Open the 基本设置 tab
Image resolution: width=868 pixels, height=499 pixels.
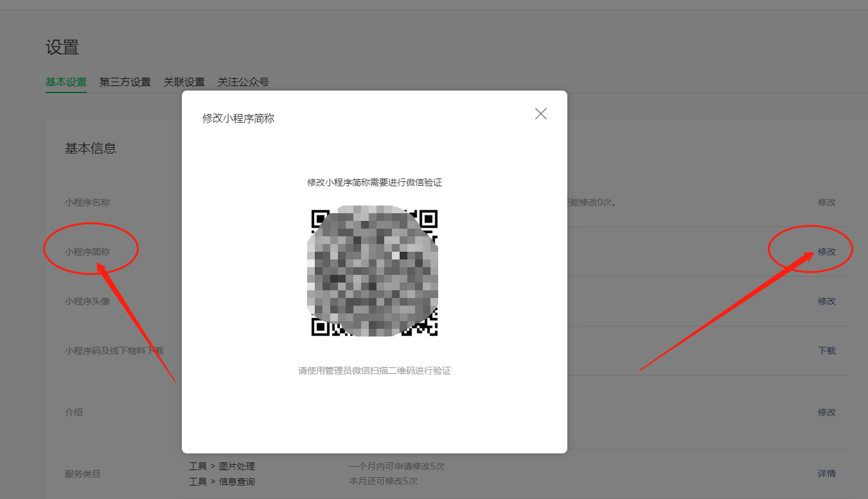(66, 82)
